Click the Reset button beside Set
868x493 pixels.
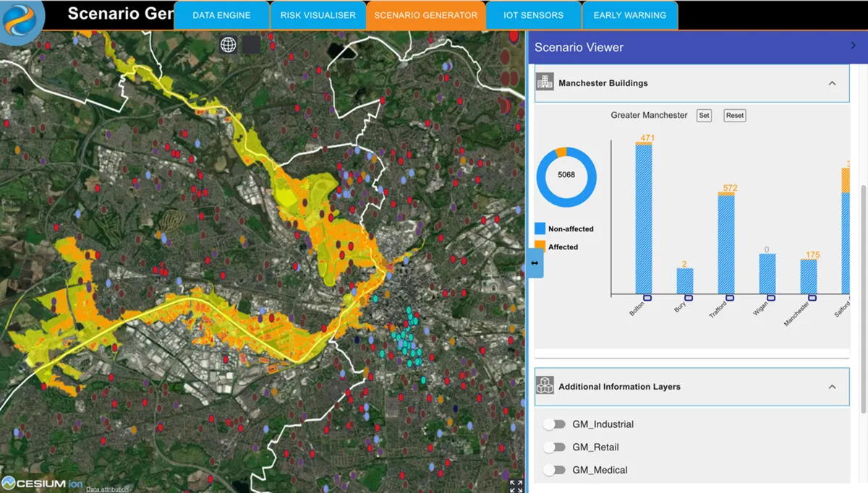tap(734, 116)
